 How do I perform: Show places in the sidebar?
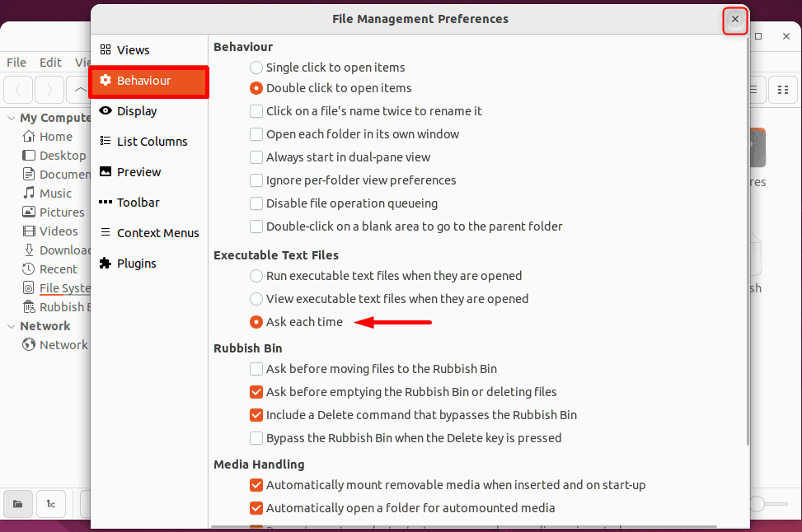point(18,504)
